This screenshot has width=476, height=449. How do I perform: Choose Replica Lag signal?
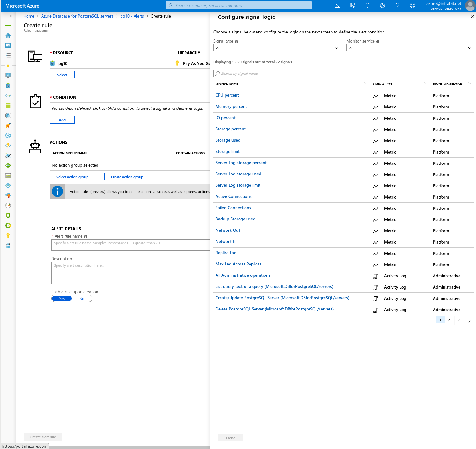click(x=226, y=253)
